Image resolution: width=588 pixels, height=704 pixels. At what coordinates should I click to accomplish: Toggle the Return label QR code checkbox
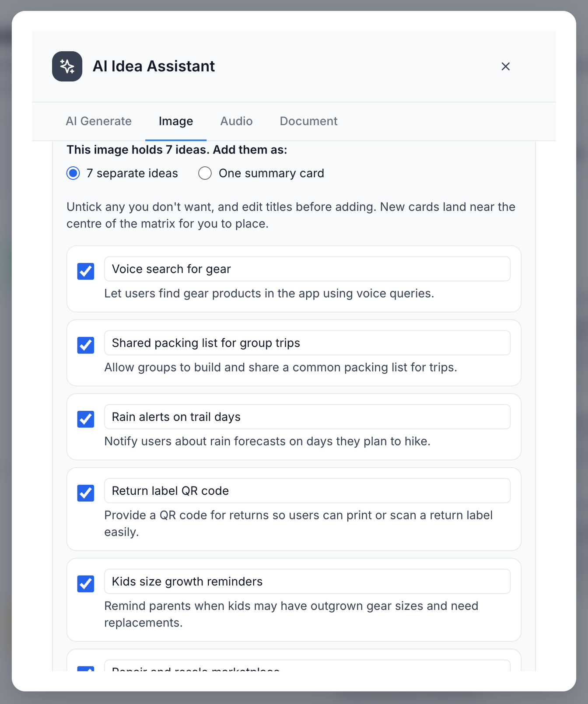point(86,493)
